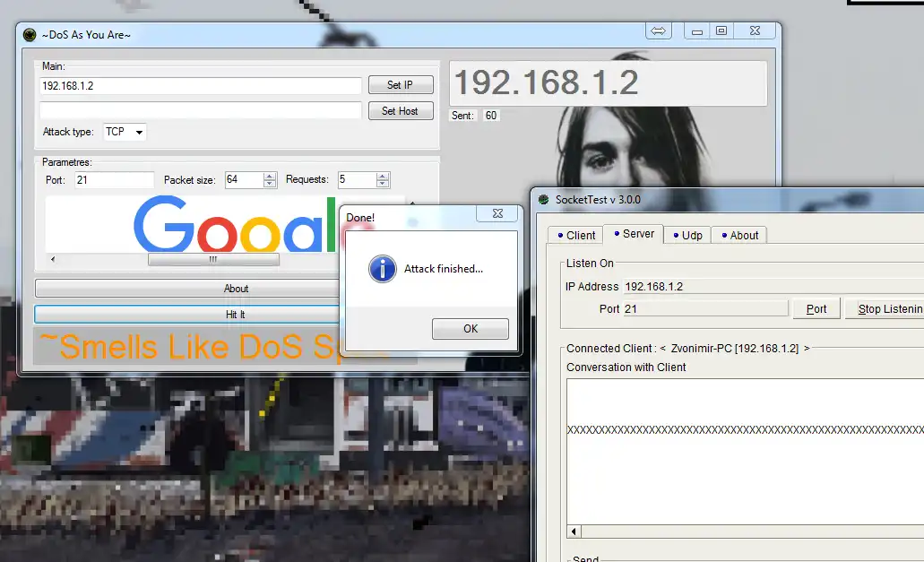Increase Requests with up arrow
This screenshot has width=924, height=562.
pos(383,177)
